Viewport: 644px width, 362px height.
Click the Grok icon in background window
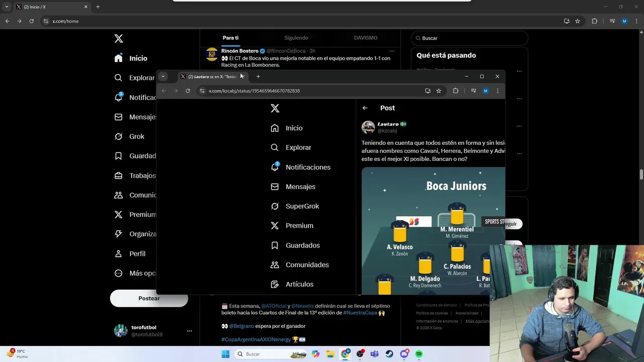118,136
